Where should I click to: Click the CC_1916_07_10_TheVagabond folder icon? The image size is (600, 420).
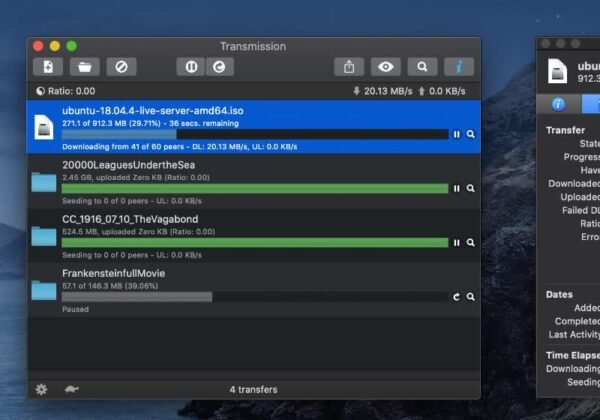44,236
